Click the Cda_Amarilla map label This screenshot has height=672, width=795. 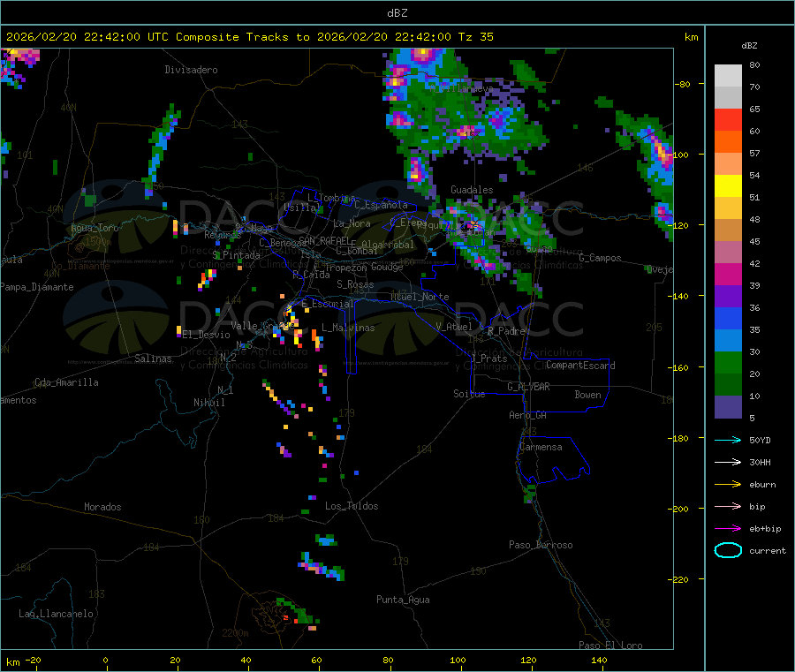tap(66, 382)
